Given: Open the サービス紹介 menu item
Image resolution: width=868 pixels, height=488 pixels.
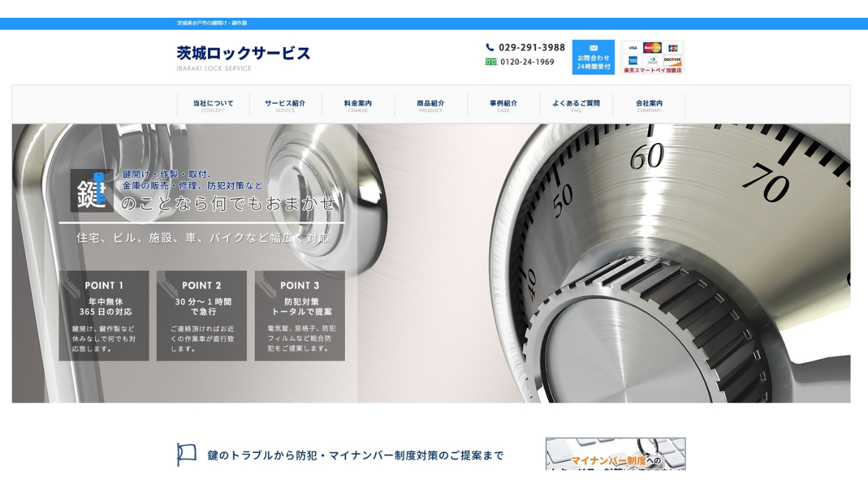Looking at the screenshot, I should coord(285,105).
